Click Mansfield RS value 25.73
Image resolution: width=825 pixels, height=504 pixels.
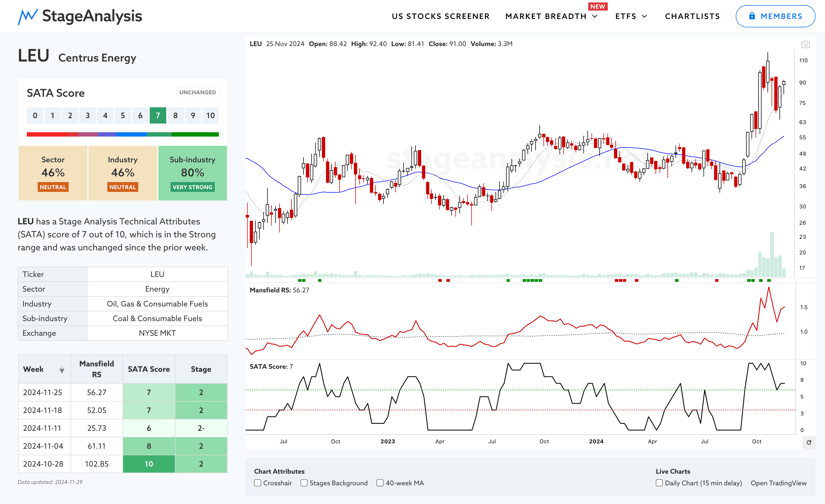97,428
